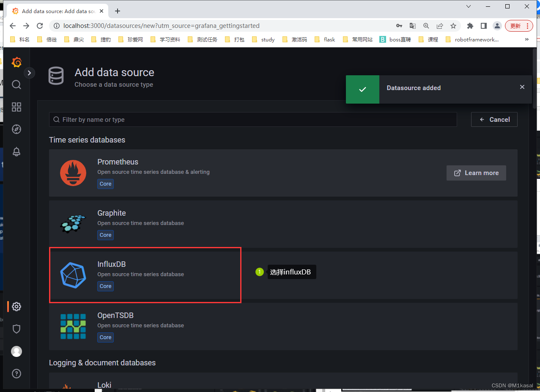Select the OpenTSDB data source title

click(x=115, y=315)
